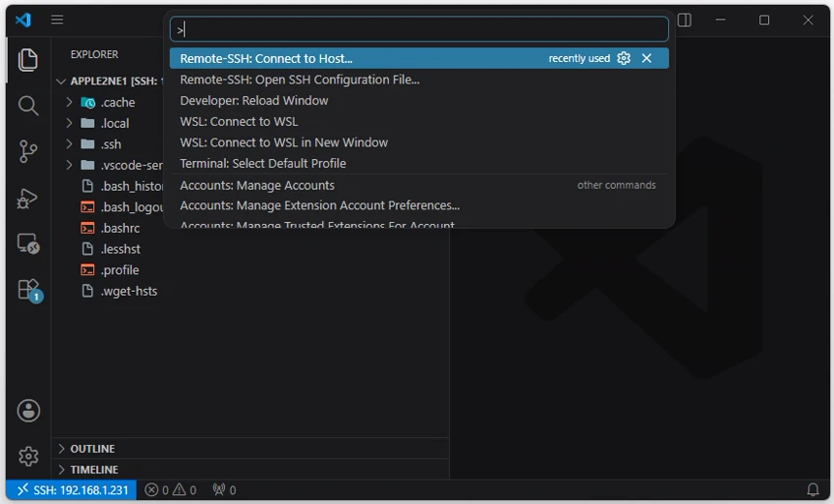Maximize the VS Code window
This screenshot has width=834, height=504.
(x=764, y=20)
